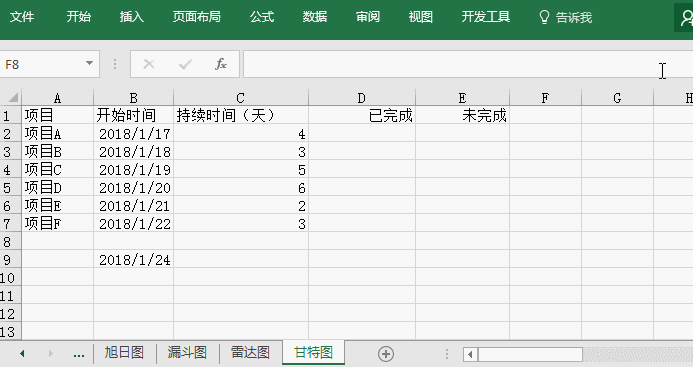693x367 pixels.
Task: Click the user account icon
Action: [685, 18]
